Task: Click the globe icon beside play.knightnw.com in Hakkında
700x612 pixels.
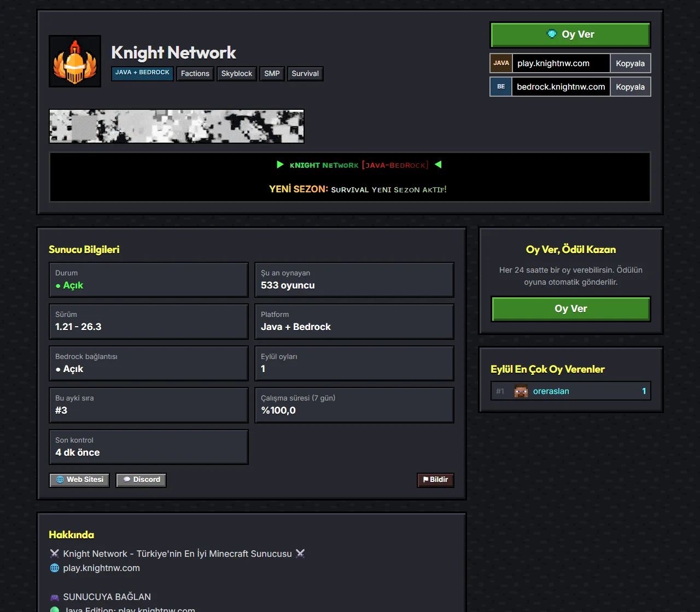Action: [55, 568]
